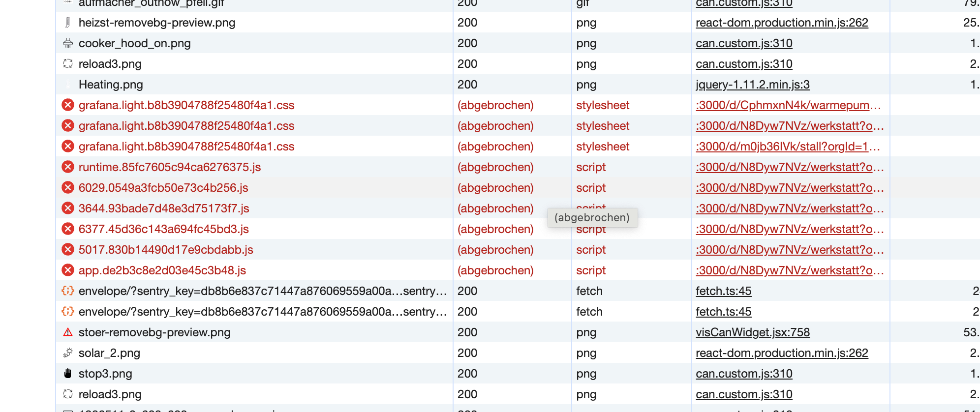
Task: Open react-dom.production.min.js:262 link in the solar_2.png row
Action: pyautogui.click(x=781, y=353)
